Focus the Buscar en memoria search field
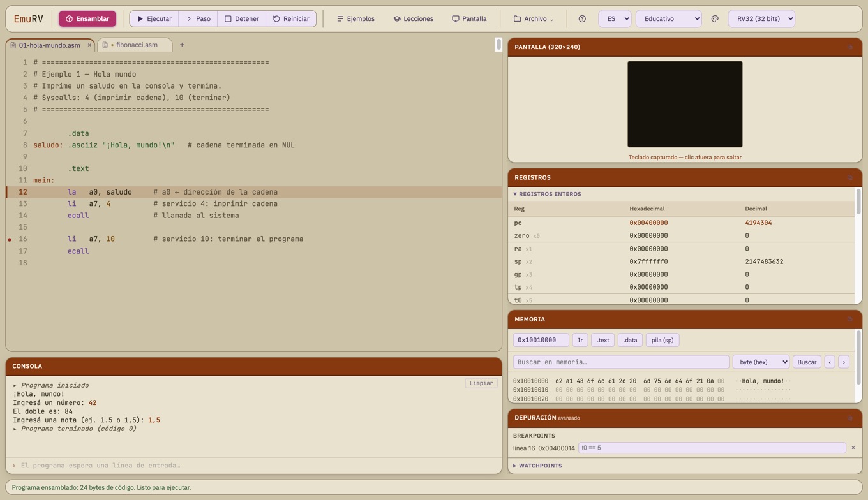This screenshot has width=868, height=500. pyautogui.click(x=621, y=362)
